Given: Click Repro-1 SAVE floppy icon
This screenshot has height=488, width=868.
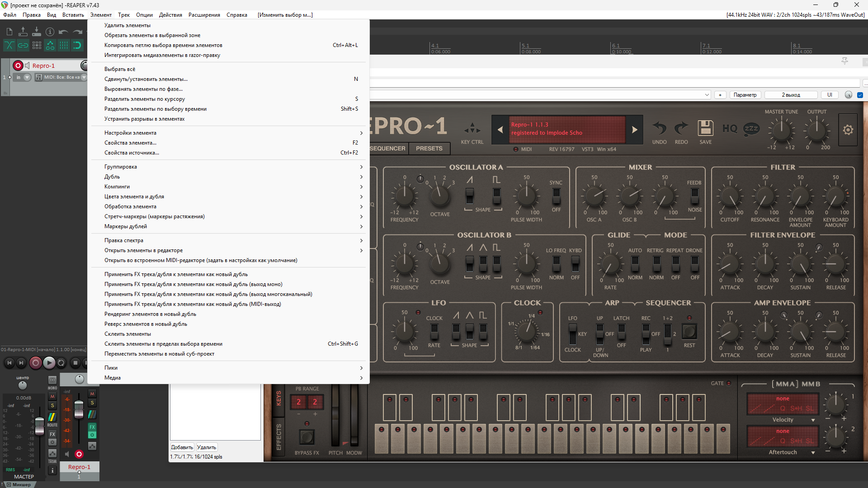Looking at the screenshot, I should pyautogui.click(x=705, y=128).
